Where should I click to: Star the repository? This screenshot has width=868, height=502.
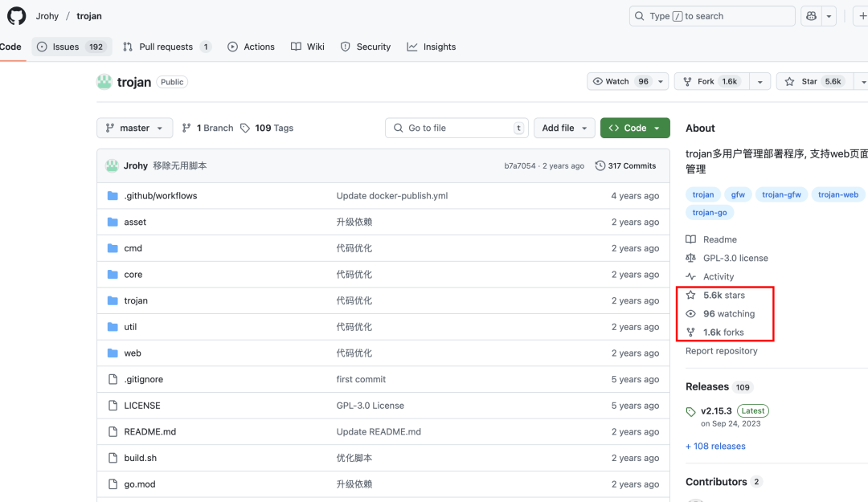pyautogui.click(x=813, y=81)
